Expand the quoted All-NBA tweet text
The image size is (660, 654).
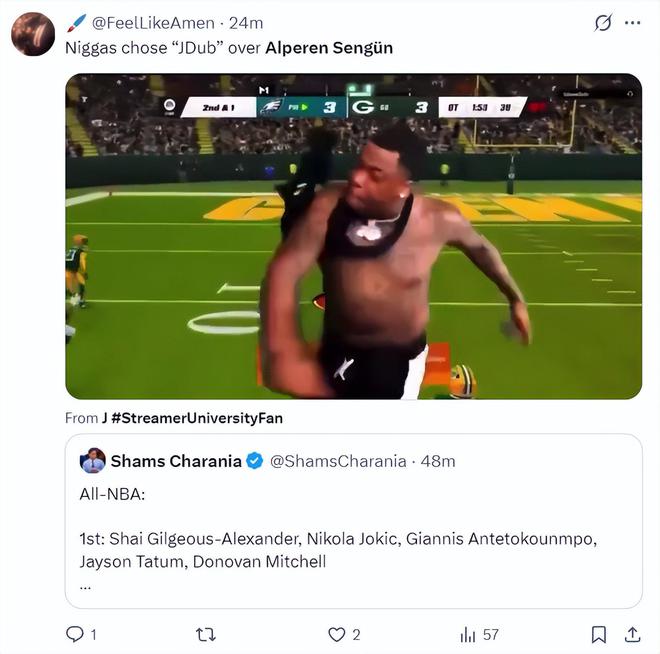pos(86,586)
